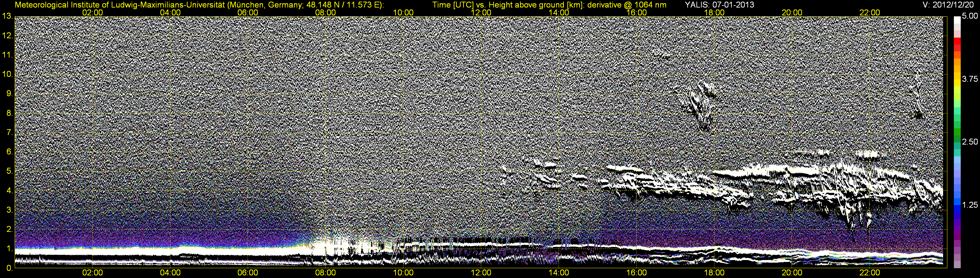
Task: Click 08:00 on the lower time axis
Action: 326,273
